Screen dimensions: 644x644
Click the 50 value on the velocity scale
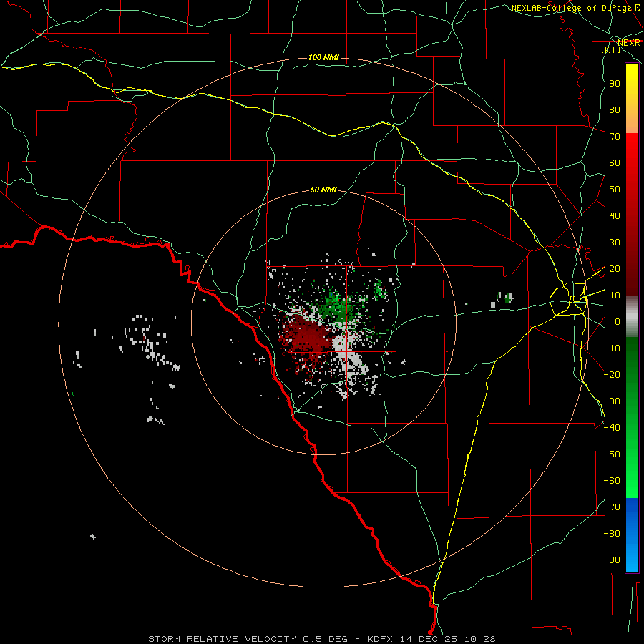(x=615, y=190)
